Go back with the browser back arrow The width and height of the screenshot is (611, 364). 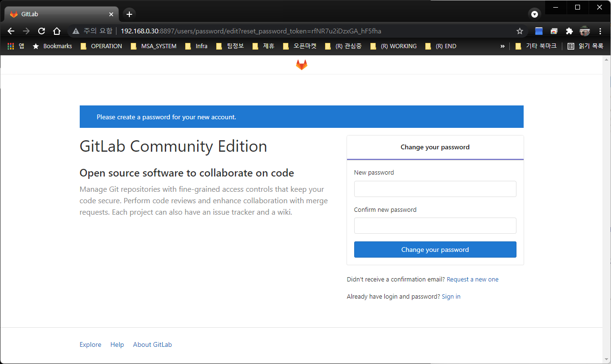(x=11, y=31)
